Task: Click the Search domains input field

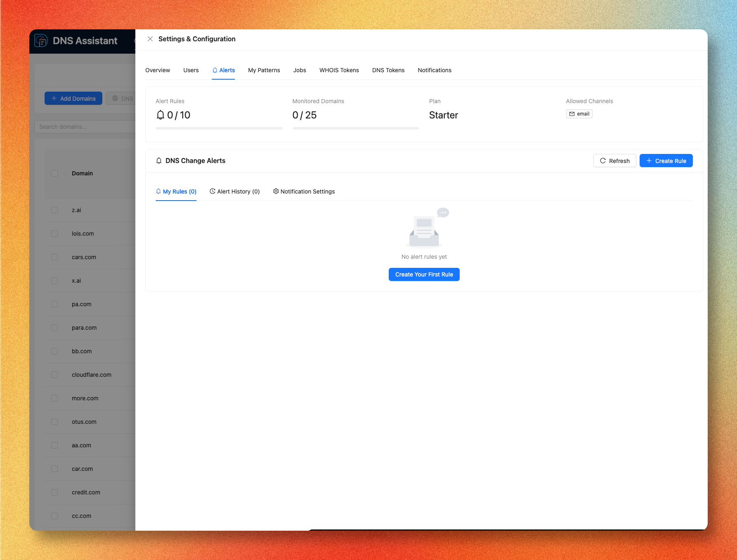Action: (83, 127)
